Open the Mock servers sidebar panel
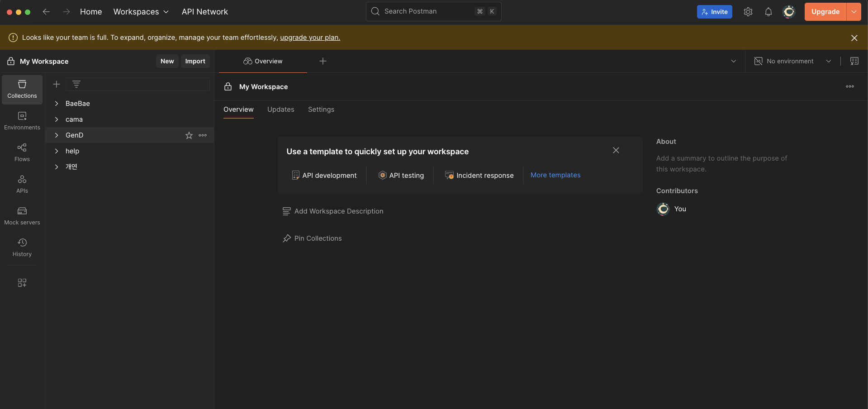Screen dimensions: 868x409 tap(22, 216)
